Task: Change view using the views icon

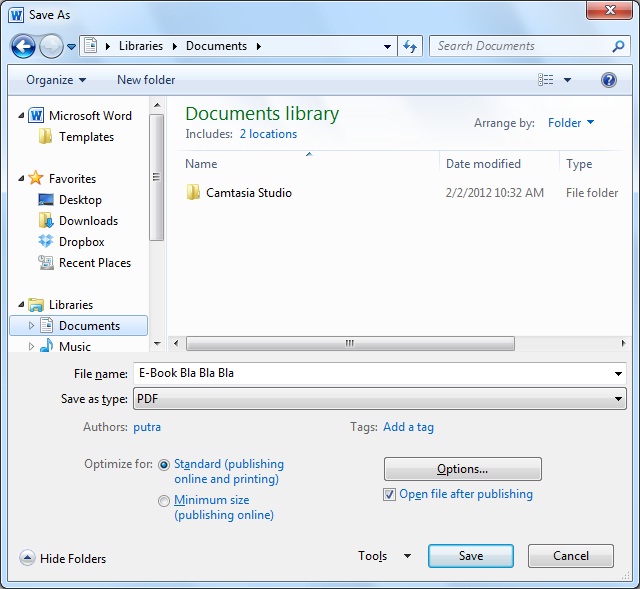Action: click(x=546, y=80)
